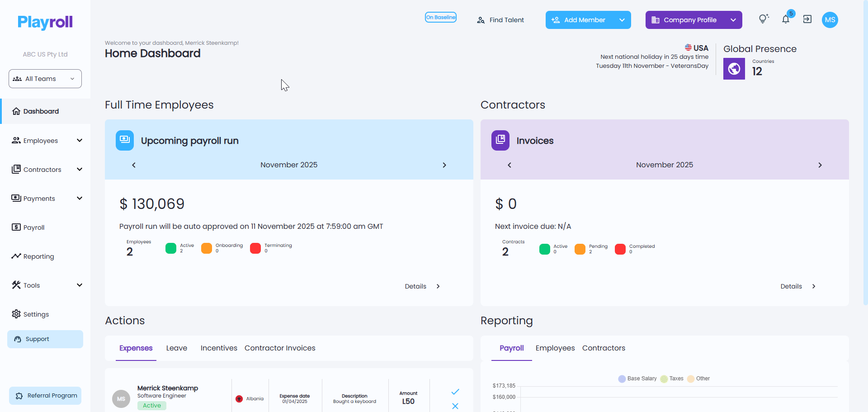Toggle Other legend in chart
868x412 pixels.
[698, 379]
